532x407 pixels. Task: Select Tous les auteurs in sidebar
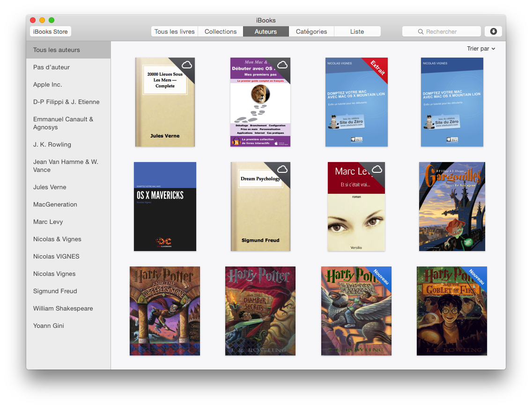pos(68,50)
